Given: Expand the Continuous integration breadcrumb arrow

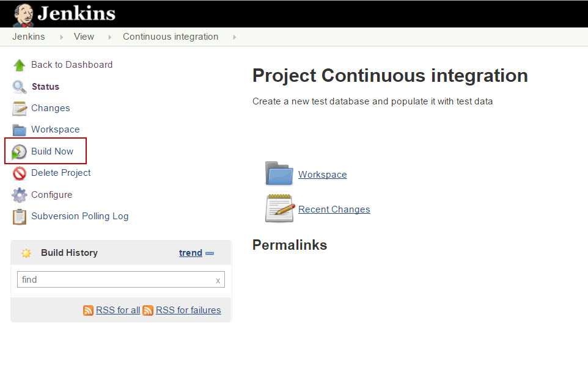Looking at the screenshot, I should tap(234, 37).
